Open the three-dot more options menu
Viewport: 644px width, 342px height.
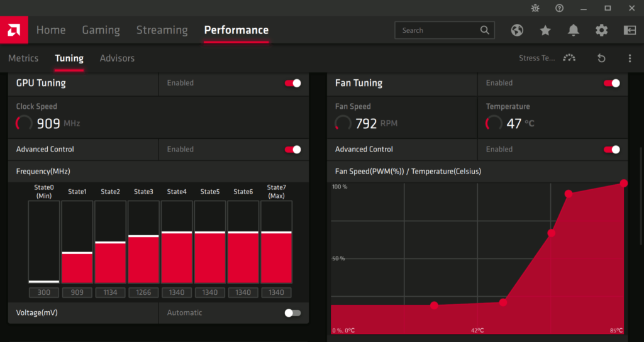630,58
